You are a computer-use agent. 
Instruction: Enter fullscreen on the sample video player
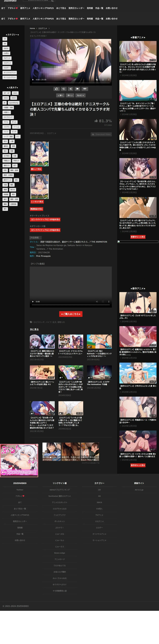(x=103, y=301)
